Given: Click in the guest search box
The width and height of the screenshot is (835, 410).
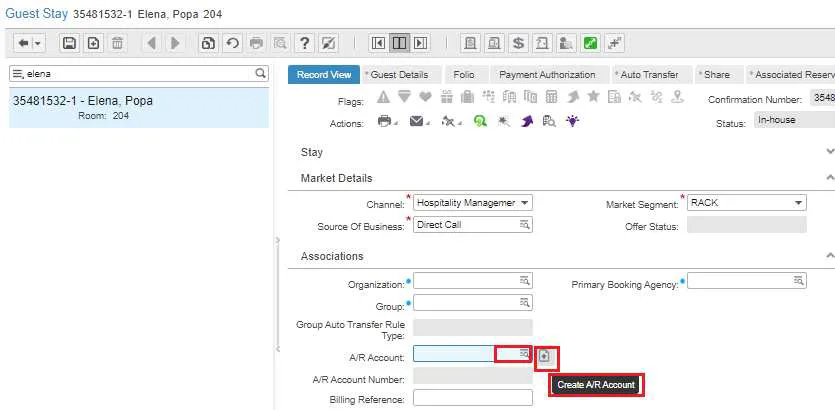Looking at the screenshot, I should tap(138, 74).
